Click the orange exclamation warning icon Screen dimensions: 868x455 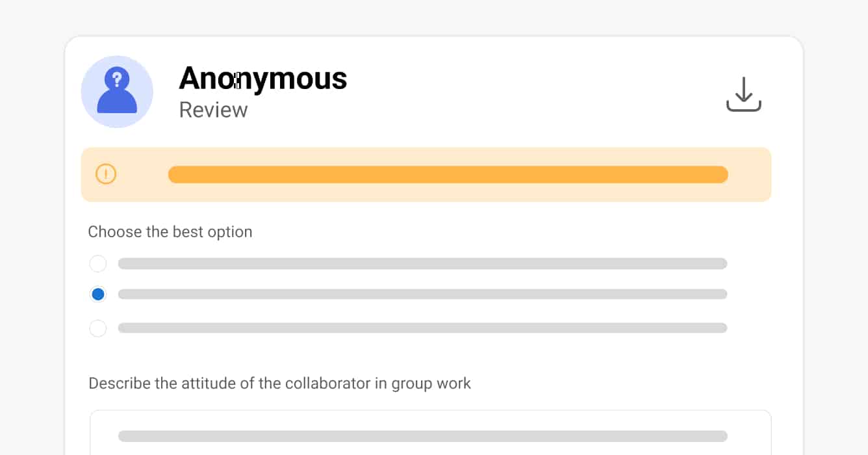tap(106, 174)
